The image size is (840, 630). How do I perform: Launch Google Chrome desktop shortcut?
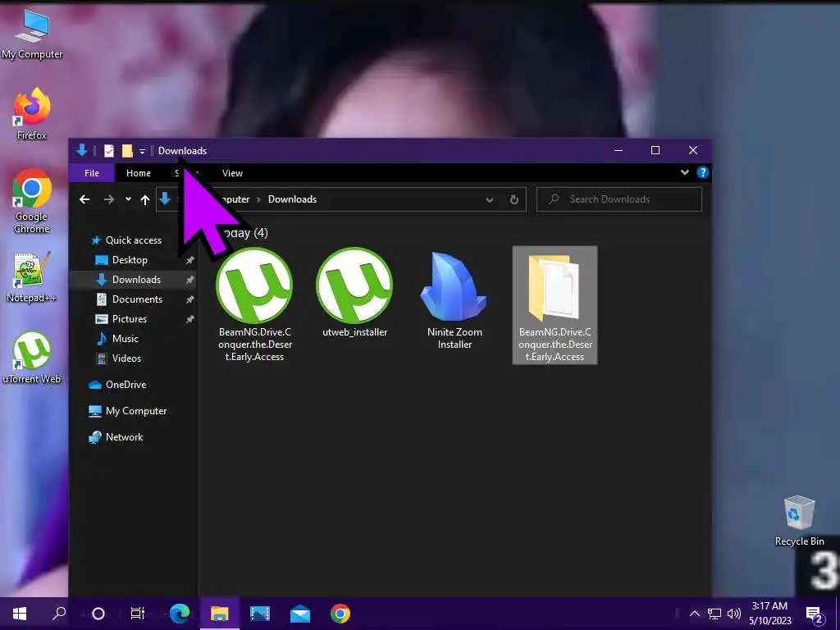32,201
